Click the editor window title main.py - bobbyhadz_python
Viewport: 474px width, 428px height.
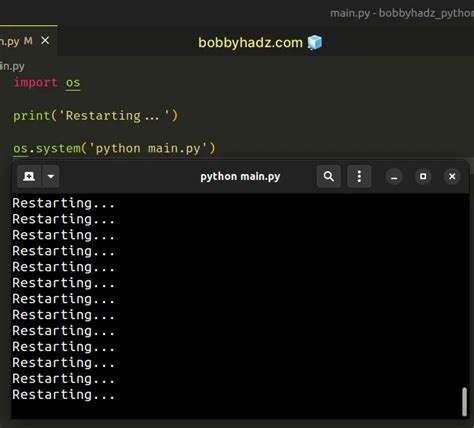point(402,13)
